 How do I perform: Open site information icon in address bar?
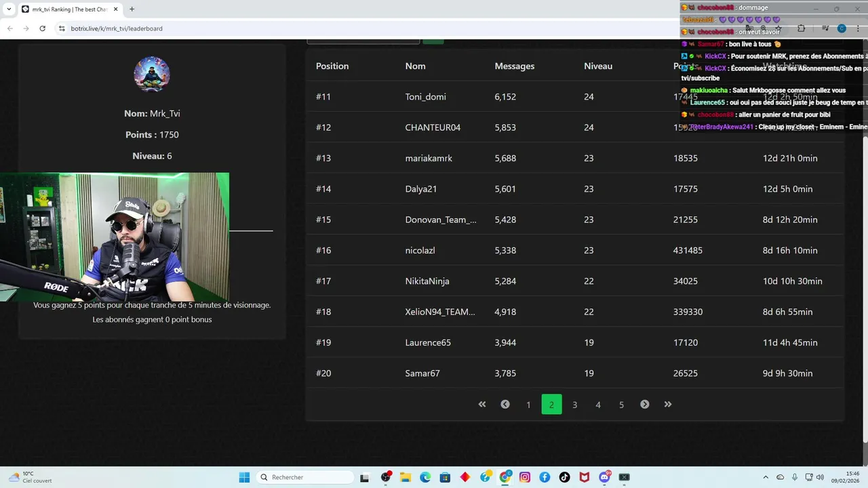coord(62,28)
